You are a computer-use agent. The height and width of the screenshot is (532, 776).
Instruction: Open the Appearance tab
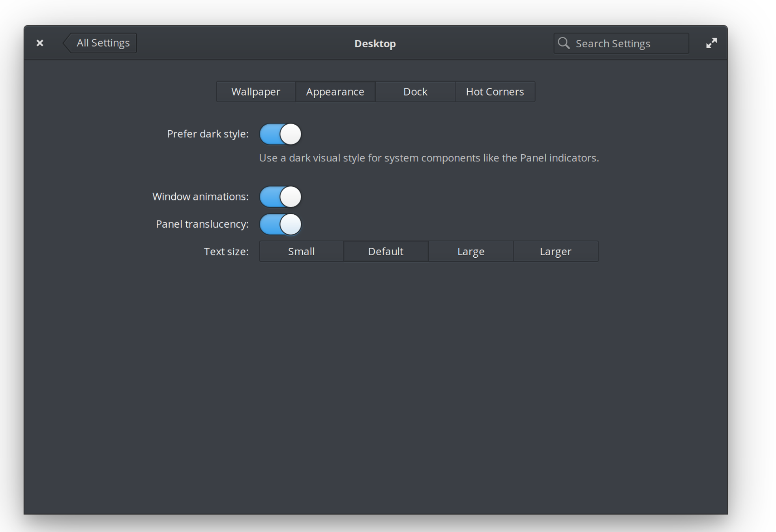click(x=335, y=92)
